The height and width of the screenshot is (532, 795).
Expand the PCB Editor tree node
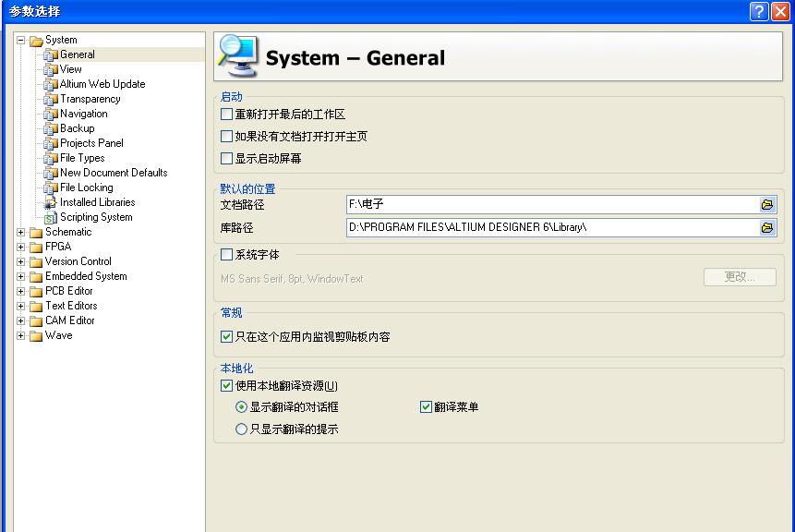(x=20, y=291)
